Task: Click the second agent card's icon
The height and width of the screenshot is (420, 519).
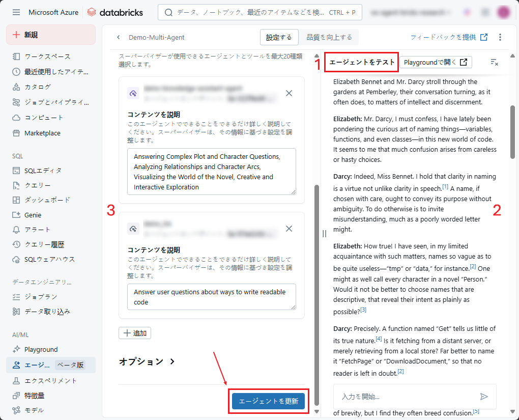Action: (133, 229)
